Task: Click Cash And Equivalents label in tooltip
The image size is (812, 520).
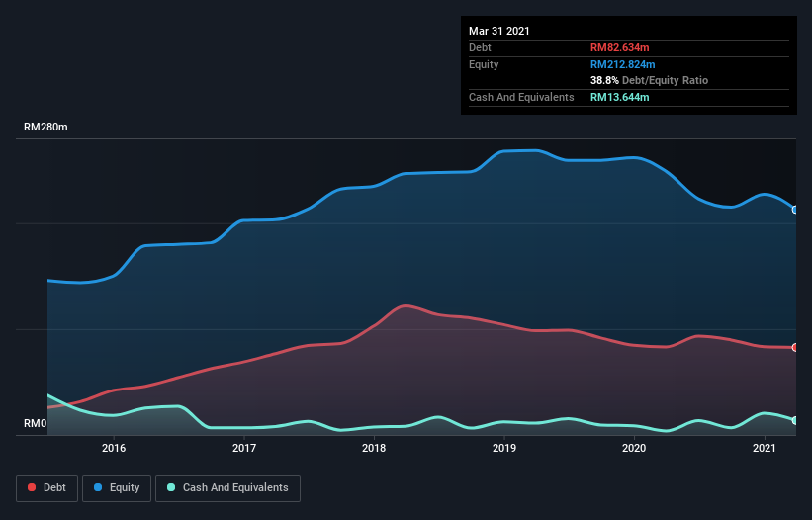Action: [521, 97]
